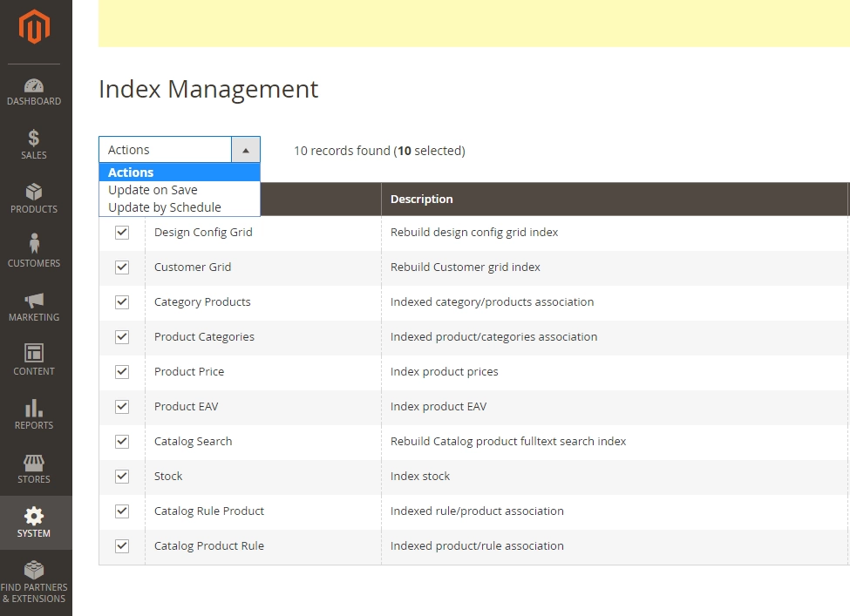Click 'Product EAV' indexer name
This screenshot has width=850, height=616.
[x=186, y=406]
